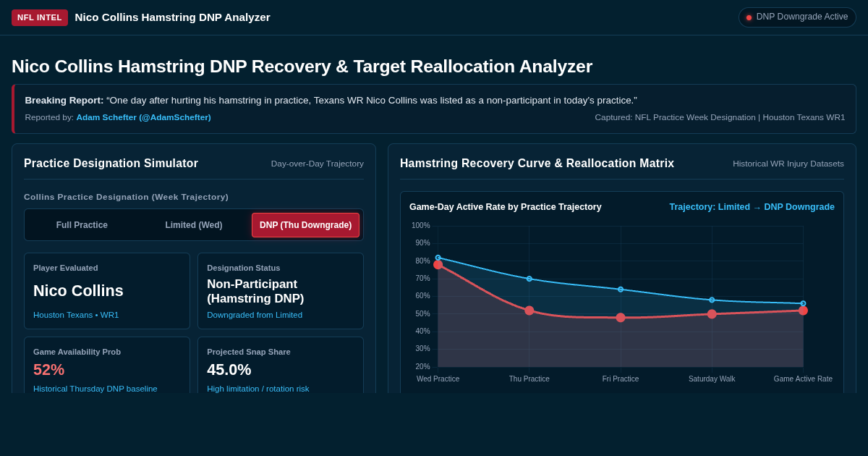Click red data point at Saturday Walk
Image resolution: width=868 pixels, height=456 pixels.
[712, 314]
